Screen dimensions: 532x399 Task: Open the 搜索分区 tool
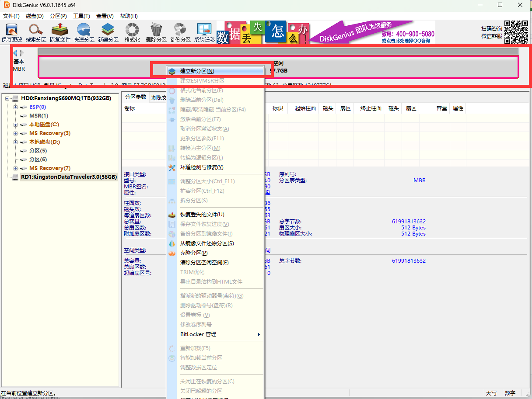pyautogui.click(x=36, y=33)
